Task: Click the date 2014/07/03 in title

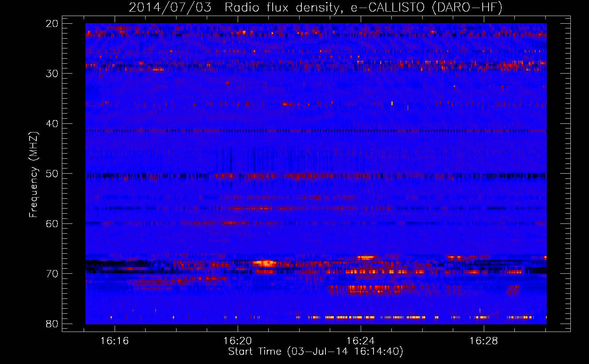Action: 170,8
